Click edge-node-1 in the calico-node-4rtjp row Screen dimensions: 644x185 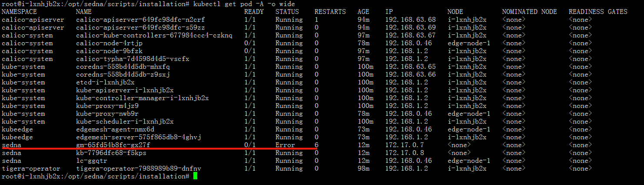(x=468, y=43)
